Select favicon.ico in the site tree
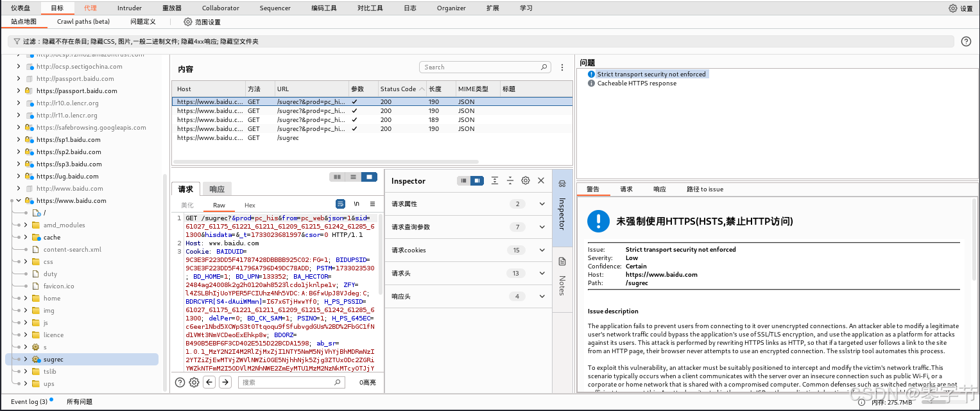This screenshot has height=411, width=980. coord(58,286)
